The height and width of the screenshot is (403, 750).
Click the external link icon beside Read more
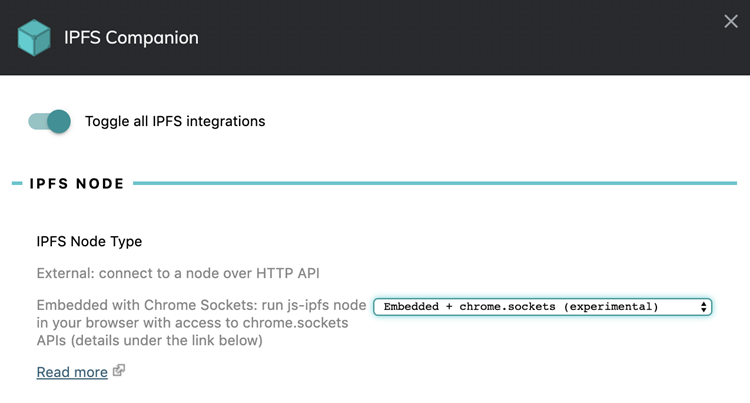pos(119,370)
